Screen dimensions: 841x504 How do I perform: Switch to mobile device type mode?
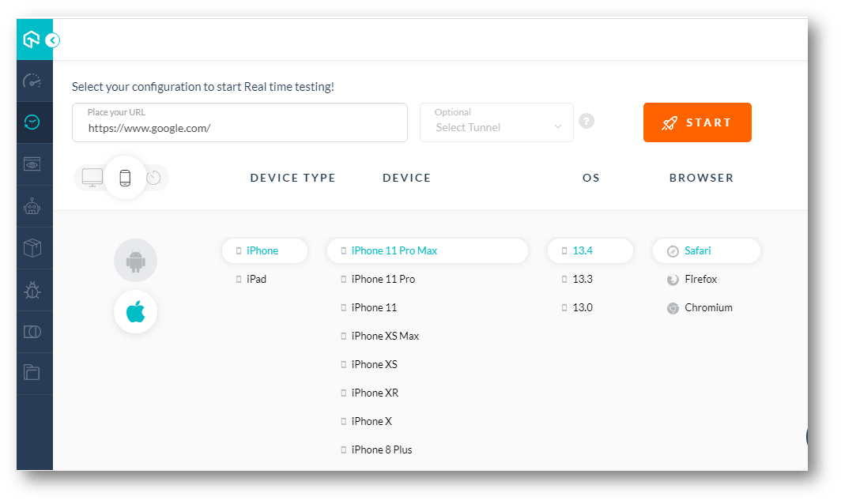(x=124, y=177)
